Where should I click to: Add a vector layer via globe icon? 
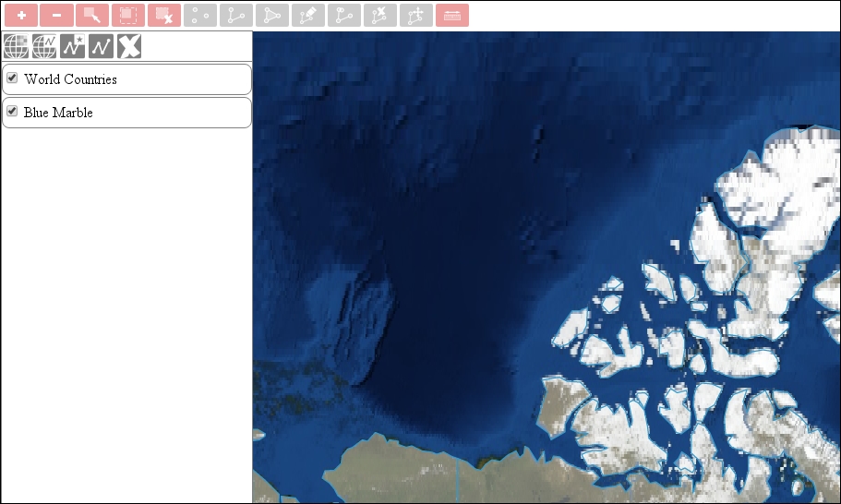point(44,46)
